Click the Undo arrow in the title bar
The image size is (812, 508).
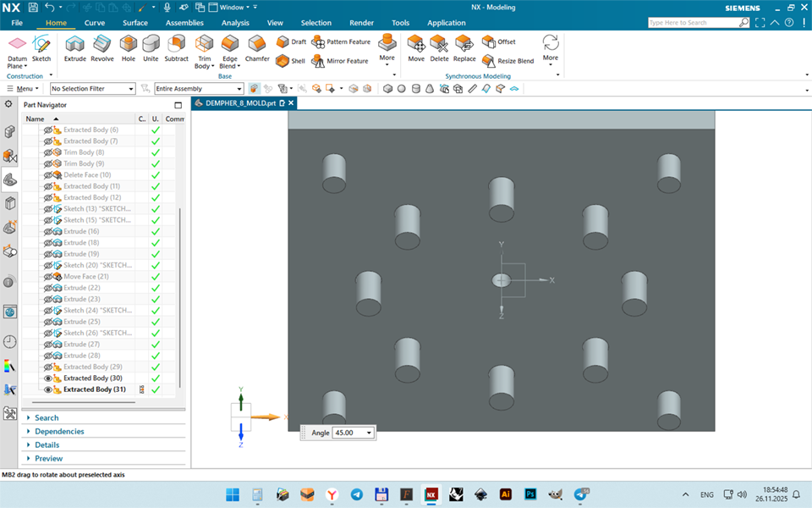(50, 8)
